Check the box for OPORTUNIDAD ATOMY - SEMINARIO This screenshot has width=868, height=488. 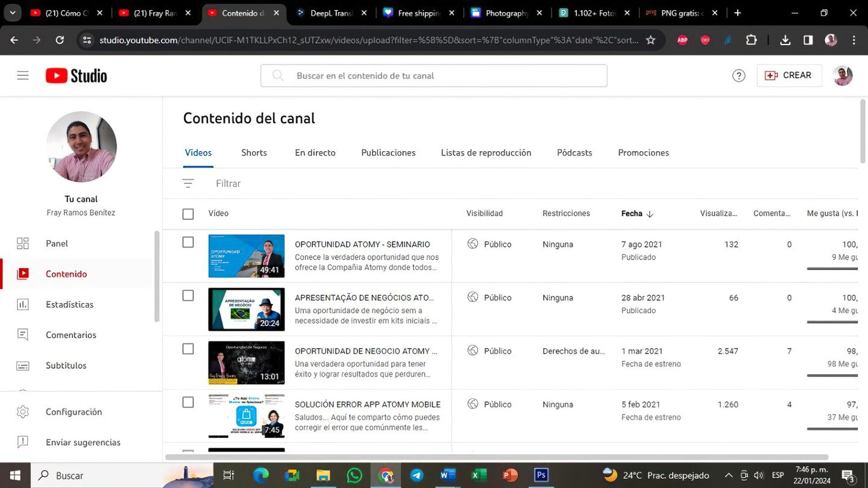(188, 242)
